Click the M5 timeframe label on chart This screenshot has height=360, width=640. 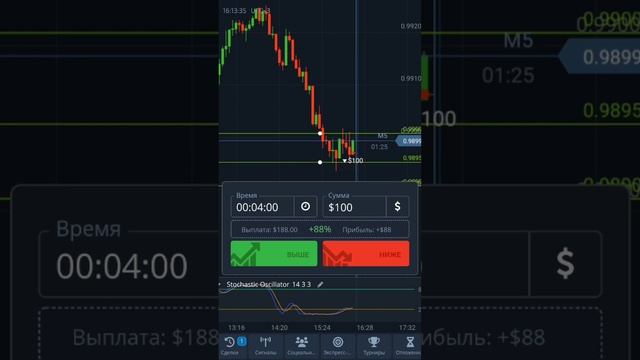(x=382, y=136)
